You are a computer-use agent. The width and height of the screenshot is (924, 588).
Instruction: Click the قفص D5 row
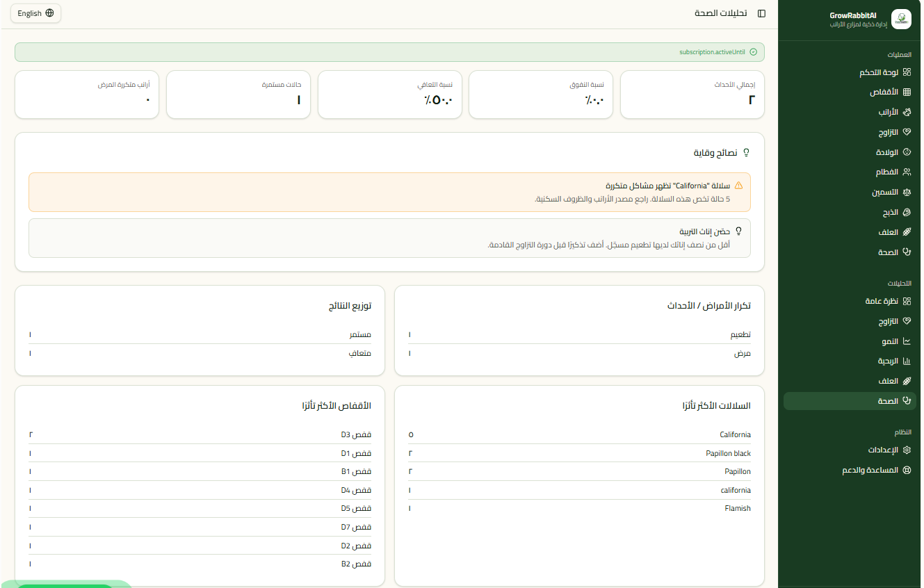[200, 509]
